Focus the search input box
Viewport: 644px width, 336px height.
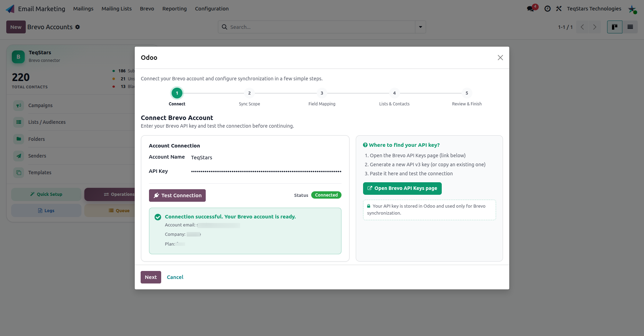tap(321, 27)
